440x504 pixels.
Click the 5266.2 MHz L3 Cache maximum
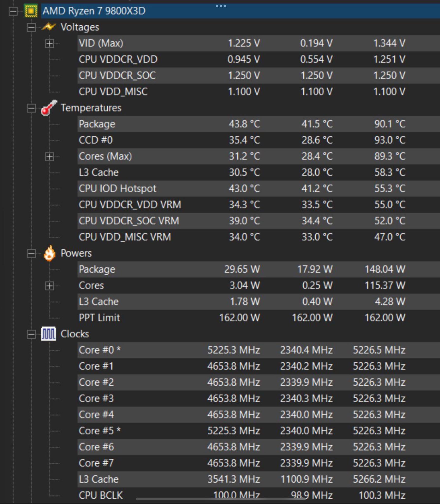click(x=379, y=479)
